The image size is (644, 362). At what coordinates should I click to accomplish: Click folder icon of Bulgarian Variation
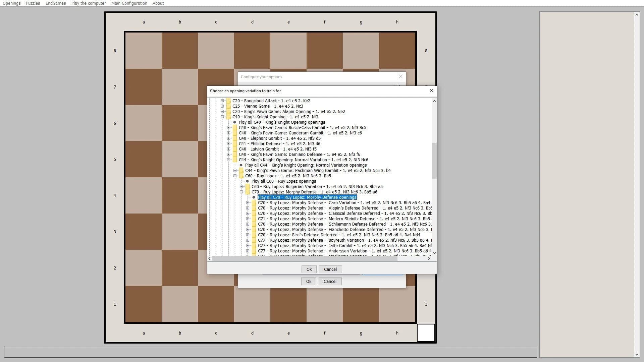[x=248, y=186]
